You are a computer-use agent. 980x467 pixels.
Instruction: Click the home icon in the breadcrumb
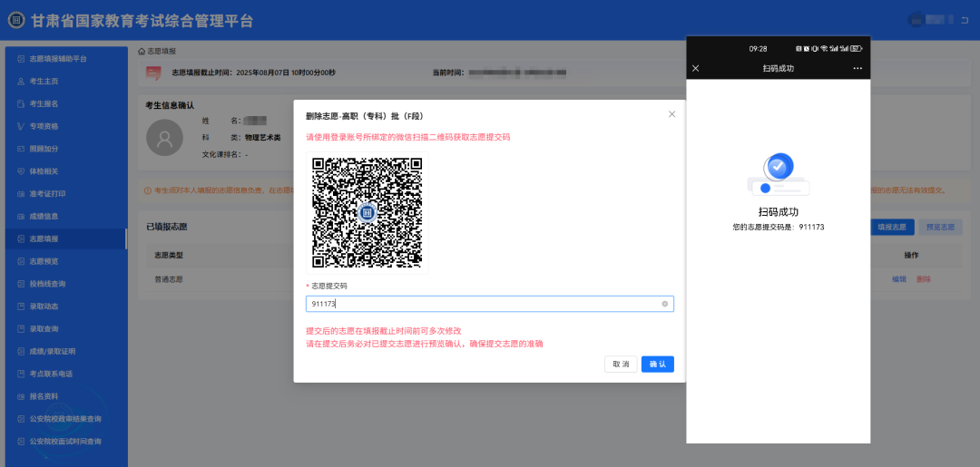tap(142, 51)
